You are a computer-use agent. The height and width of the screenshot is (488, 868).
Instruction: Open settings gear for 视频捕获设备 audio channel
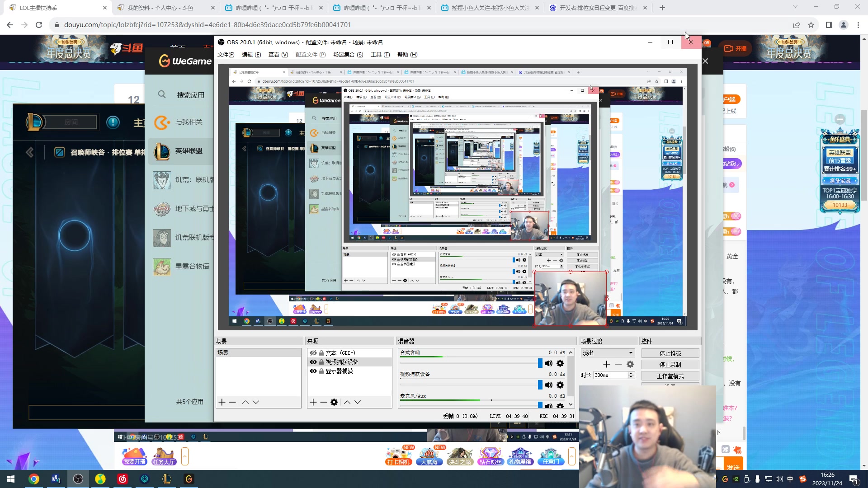(560, 385)
